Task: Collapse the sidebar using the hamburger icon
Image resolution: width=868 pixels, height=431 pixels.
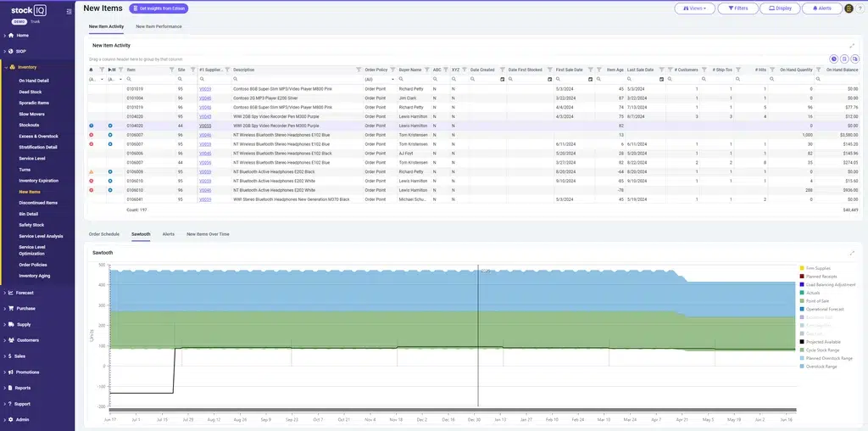Action: tap(70, 11)
